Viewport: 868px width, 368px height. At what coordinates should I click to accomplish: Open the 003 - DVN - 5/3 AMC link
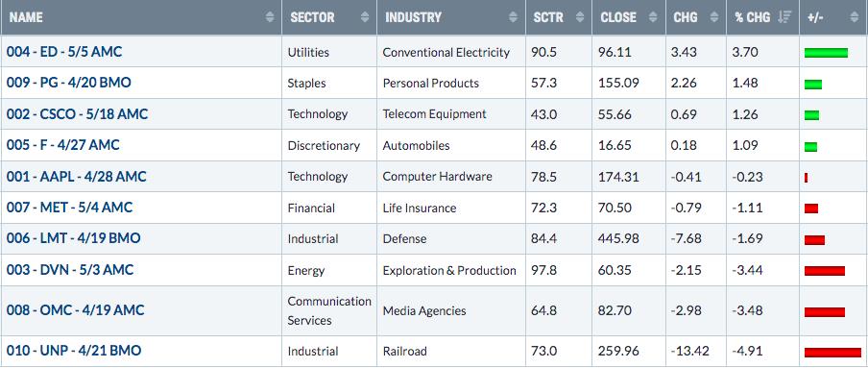(x=70, y=270)
